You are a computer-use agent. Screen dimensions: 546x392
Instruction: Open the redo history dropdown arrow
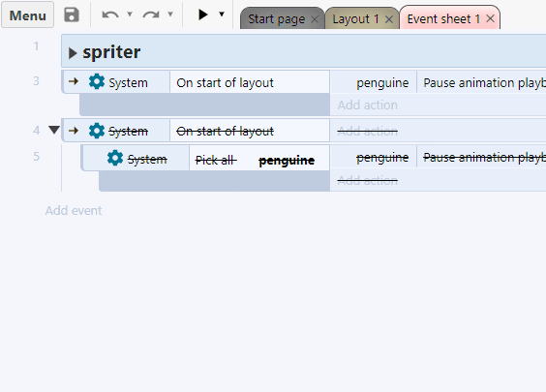(x=170, y=15)
